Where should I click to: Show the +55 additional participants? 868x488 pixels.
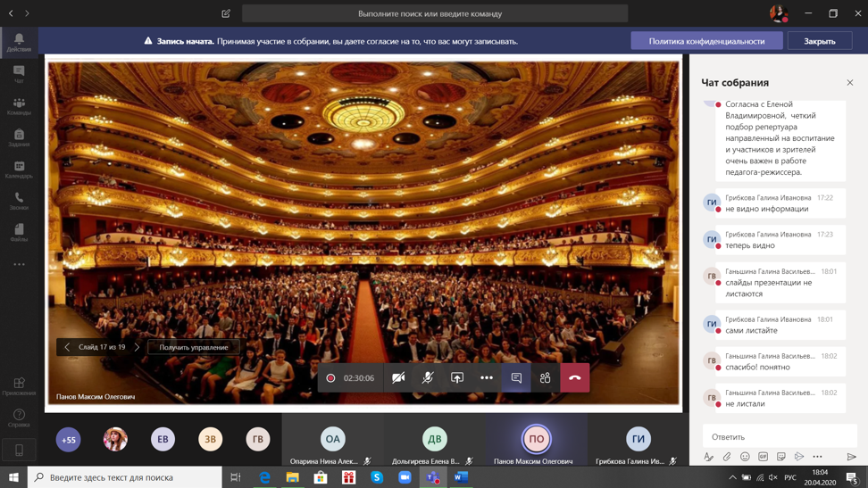tap(69, 439)
